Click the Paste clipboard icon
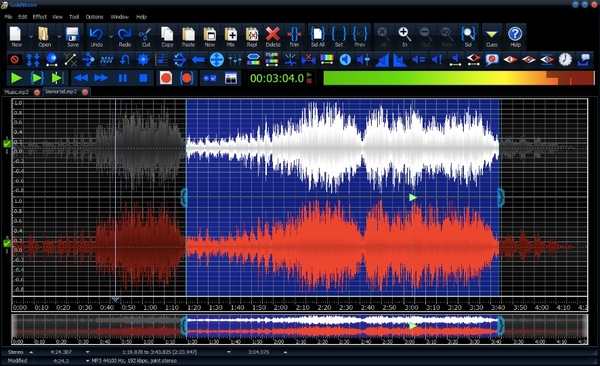Image resolution: width=600 pixels, height=366 pixels. tap(188, 34)
